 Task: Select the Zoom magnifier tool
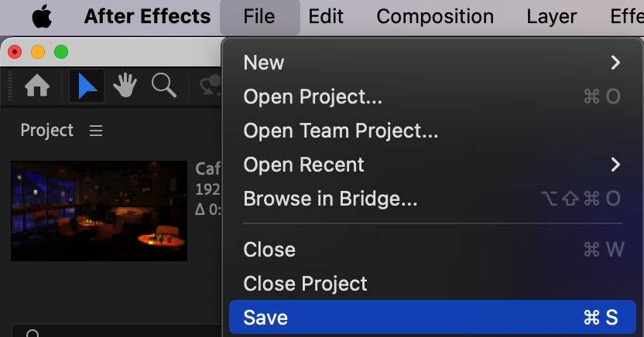(163, 86)
